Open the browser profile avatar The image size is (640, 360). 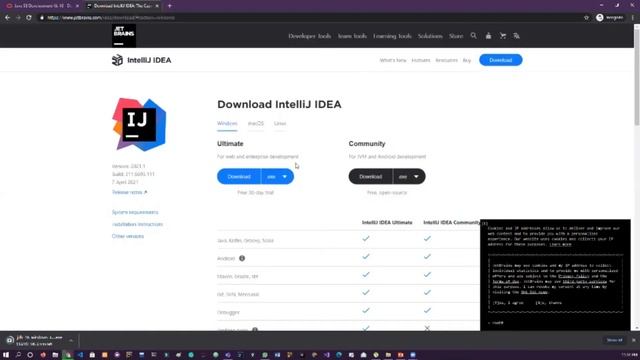pos(600,18)
